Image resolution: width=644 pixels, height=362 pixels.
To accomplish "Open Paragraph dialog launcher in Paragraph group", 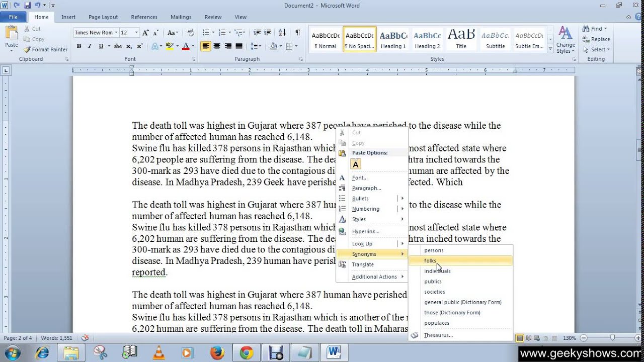I will point(301,59).
